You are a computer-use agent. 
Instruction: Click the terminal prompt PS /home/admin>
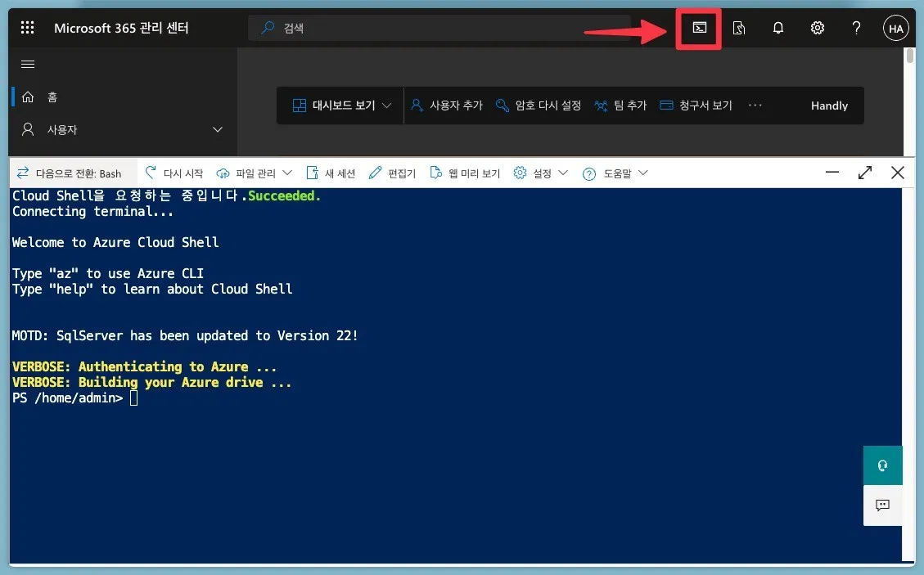(x=67, y=398)
